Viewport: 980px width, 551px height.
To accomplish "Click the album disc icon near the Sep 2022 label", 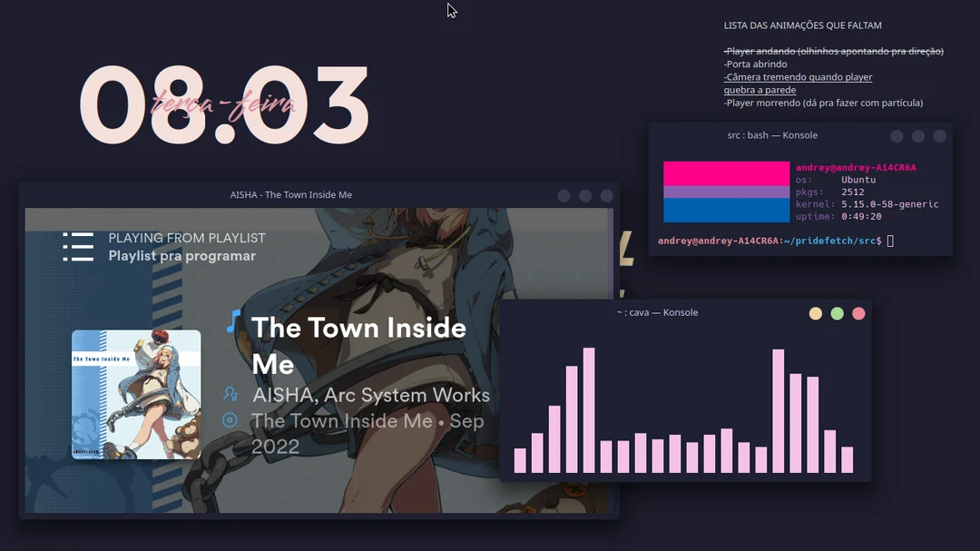I will coord(231,421).
